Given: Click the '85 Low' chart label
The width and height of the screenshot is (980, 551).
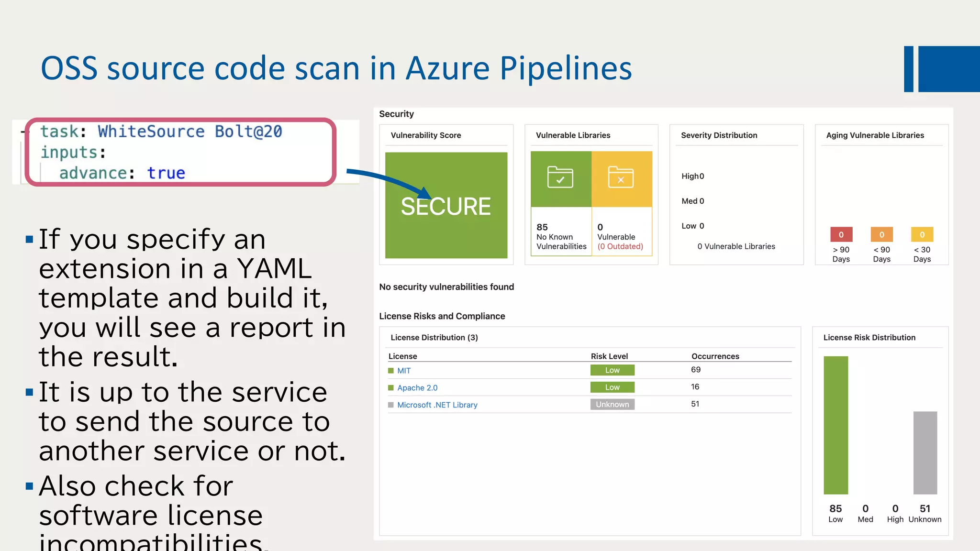Looking at the screenshot, I should pyautogui.click(x=835, y=513).
